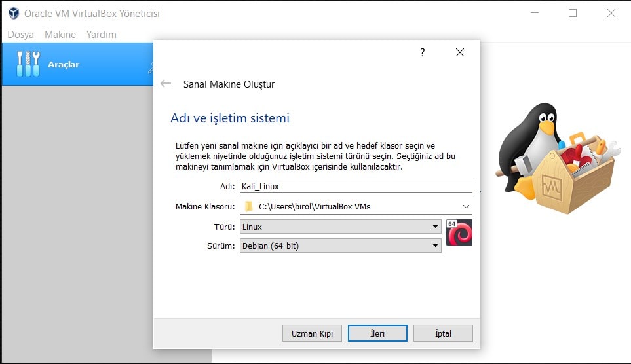The image size is (631, 364).
Task: Click the folder icon in Makine Klasörü
Action: coord(249,206)
